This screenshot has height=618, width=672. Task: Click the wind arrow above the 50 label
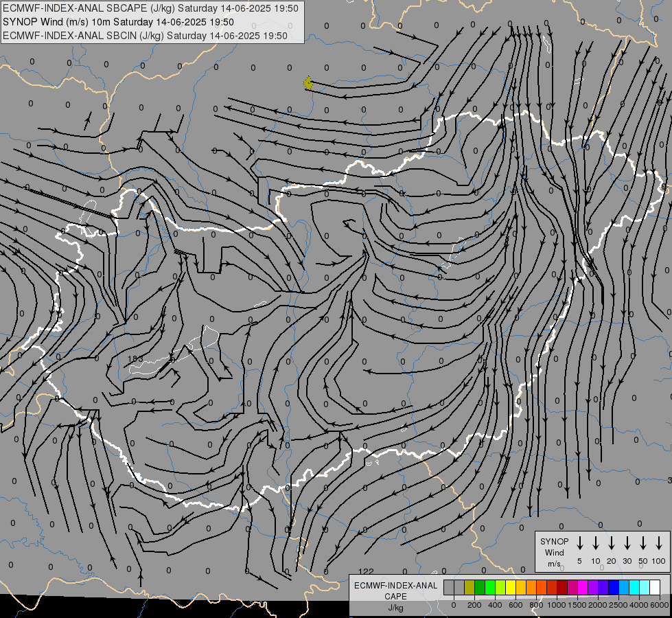pyautogui.click(x=643, y=543)
